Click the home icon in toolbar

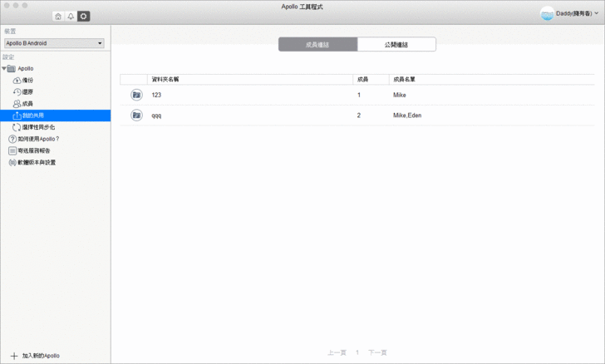pos(57,17)
